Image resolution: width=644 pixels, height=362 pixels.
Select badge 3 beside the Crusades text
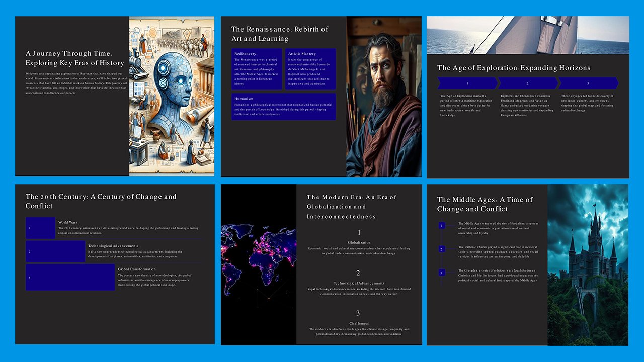pos(441,272)
